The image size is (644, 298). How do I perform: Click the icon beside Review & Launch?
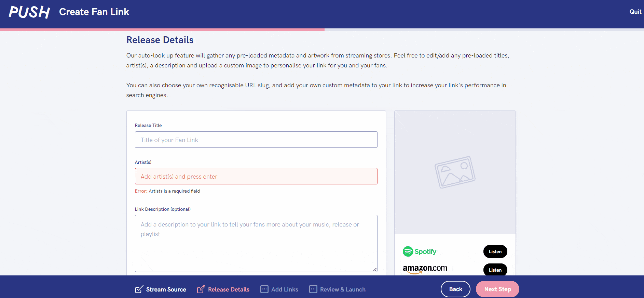(x=313, y=289)
